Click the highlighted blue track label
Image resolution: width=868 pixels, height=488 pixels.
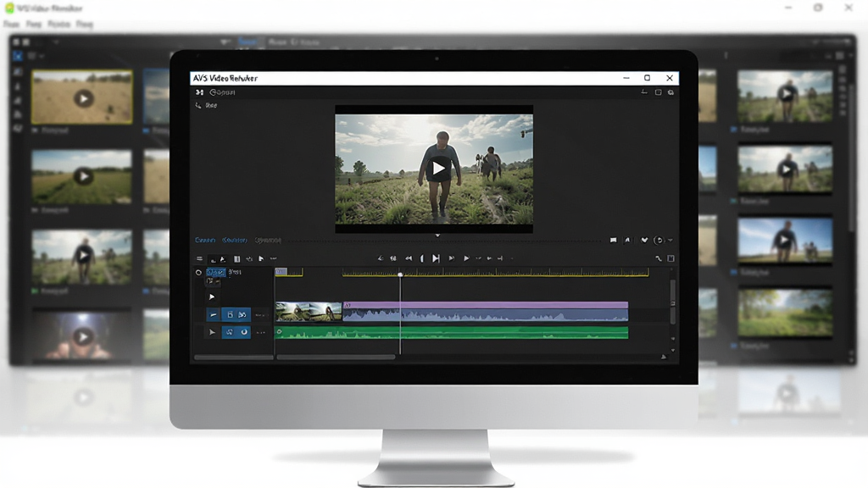[x=216, y=272]
